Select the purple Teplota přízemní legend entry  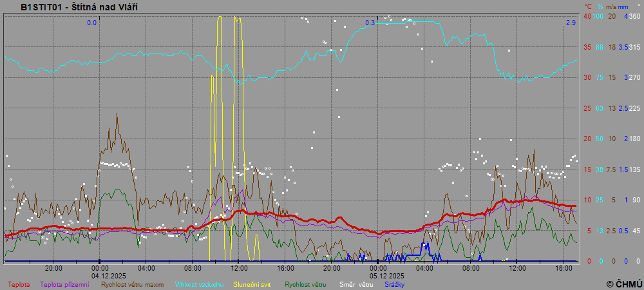click(x=64, y=284)
